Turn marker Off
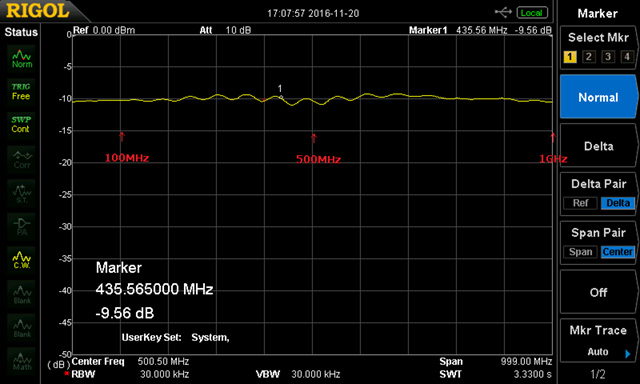This screenshot has height=384, width=640. point(598,292)
